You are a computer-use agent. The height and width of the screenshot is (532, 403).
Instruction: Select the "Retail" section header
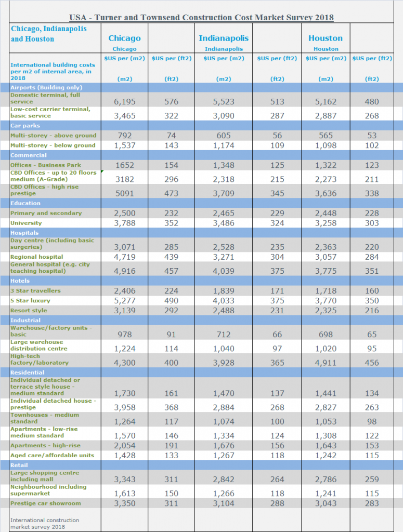coord(19,465)
